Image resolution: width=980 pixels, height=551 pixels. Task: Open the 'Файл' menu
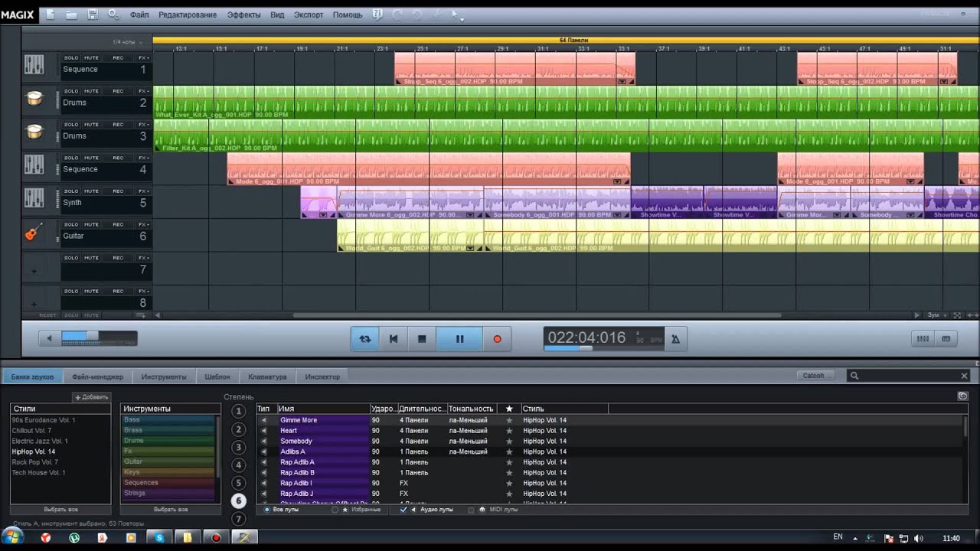point(139,15)
